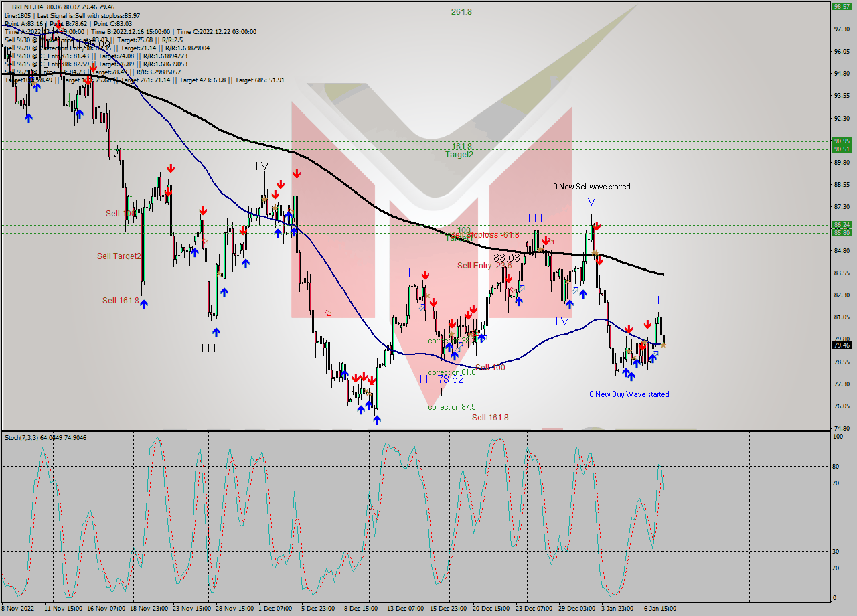Image resolution: width=857 pixels, height=616 pixels.
Task: Click the 78.55 price axis label
Action: pos(842,362)
